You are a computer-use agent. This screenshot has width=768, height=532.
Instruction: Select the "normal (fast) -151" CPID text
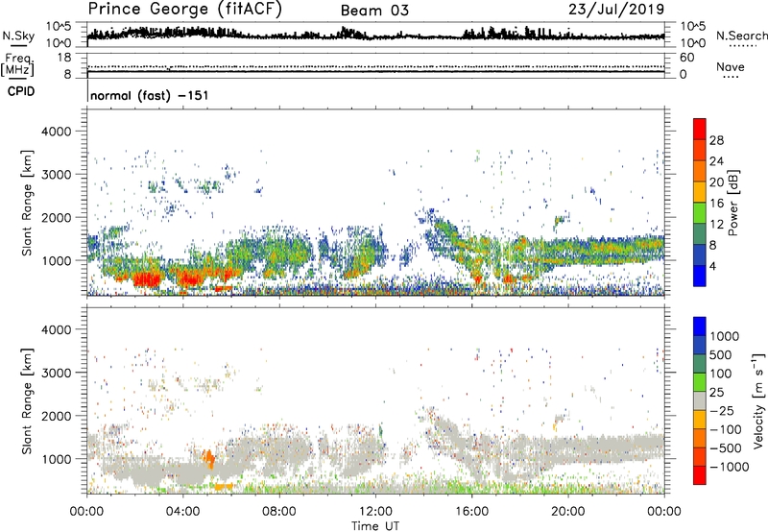tap(150, 95)
